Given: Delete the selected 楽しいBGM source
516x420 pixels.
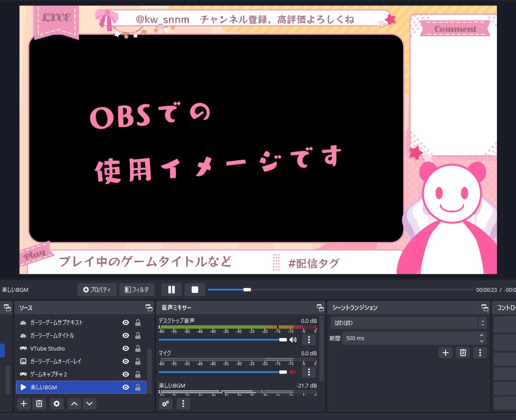Looking at the screenshot, I should pyautogui.click(x=39, y=403).
